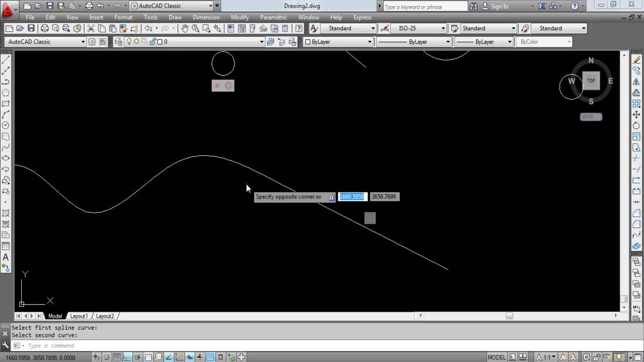This screenshot has width=644, height=362.
Task: Click the light bulb layer on/off icon
Action: (129, 42)
